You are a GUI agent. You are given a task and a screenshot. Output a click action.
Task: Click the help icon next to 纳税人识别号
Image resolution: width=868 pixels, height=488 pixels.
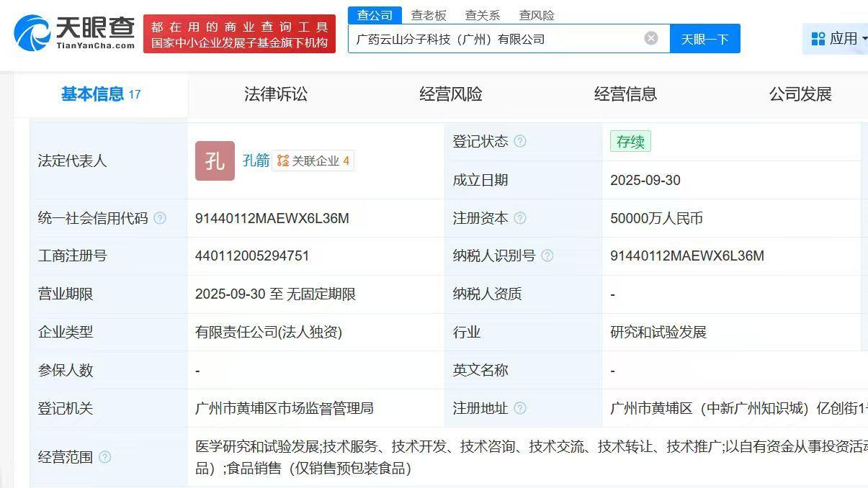pyautogui.click(x=547, y=256)
